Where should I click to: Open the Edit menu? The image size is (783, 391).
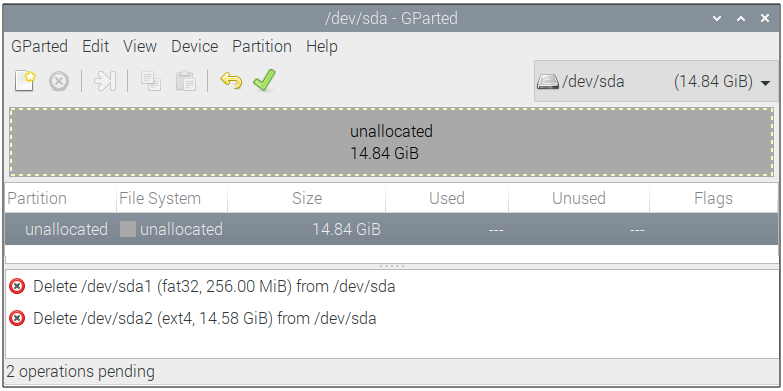coord(95,46)
